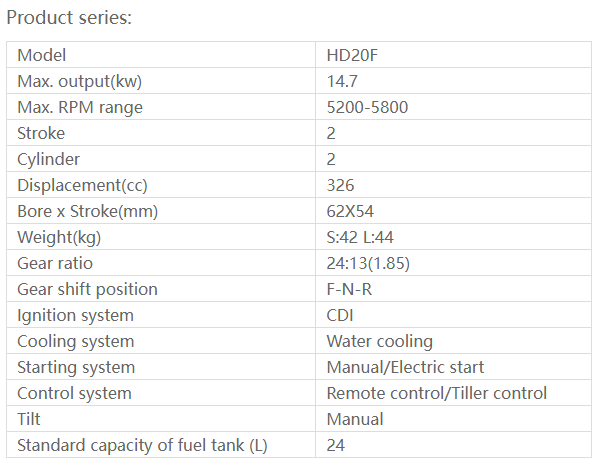Click the 14.7 output value
Viewport: 601px width, 469px height.
[342, 81]
